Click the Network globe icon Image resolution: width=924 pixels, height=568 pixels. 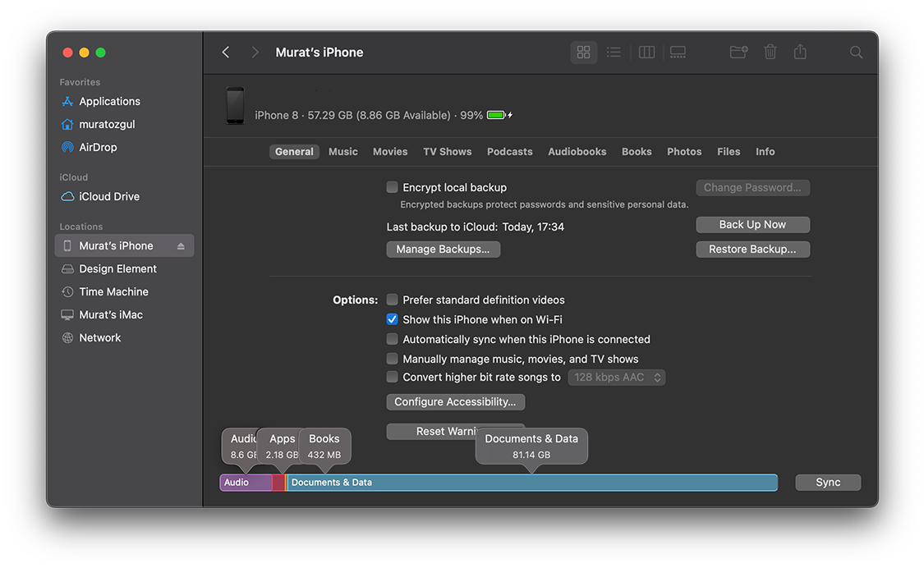coord(67,337)
